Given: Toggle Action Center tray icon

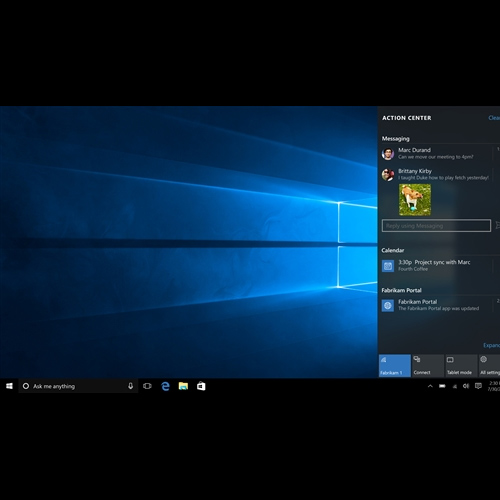Looking at the screenshot, I should coord(478,386).
